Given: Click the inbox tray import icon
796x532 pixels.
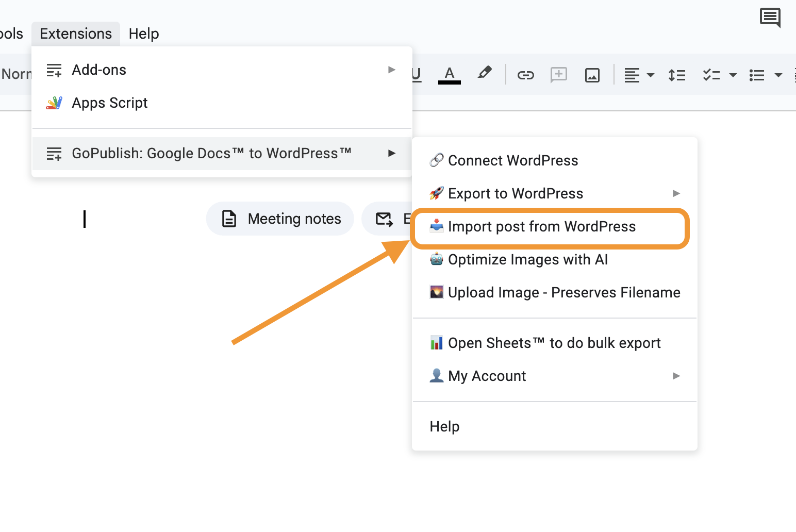Looking at the screenshot, I should pos(437,226).
